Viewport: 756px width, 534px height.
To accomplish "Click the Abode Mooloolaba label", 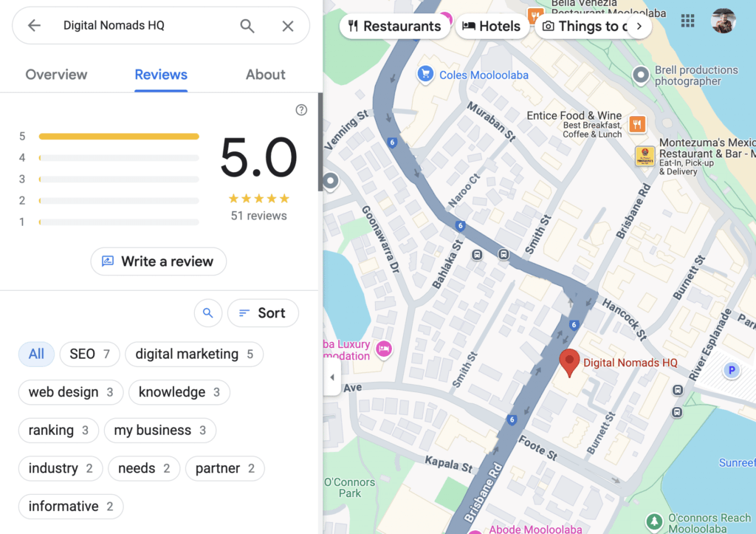I will click(x=535, y=529).
